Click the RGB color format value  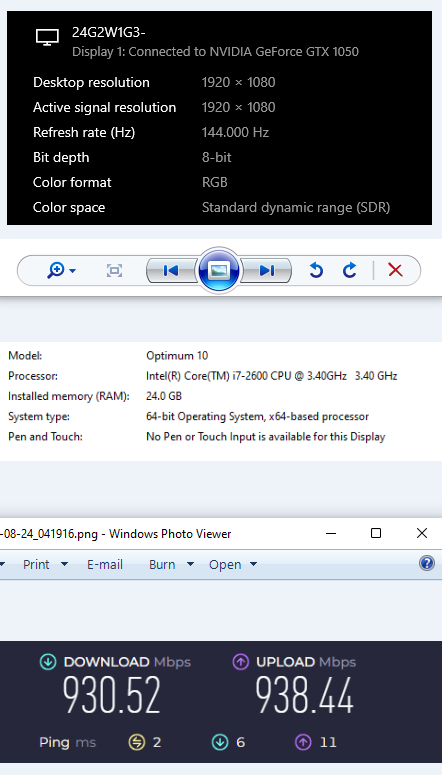(x=215, y=182)
